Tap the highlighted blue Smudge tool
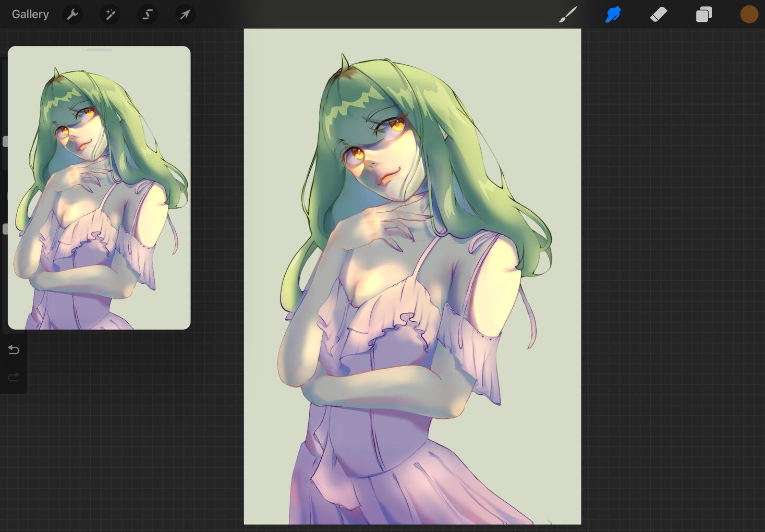Viewport: 765px width, 532px height. (613, 14)
